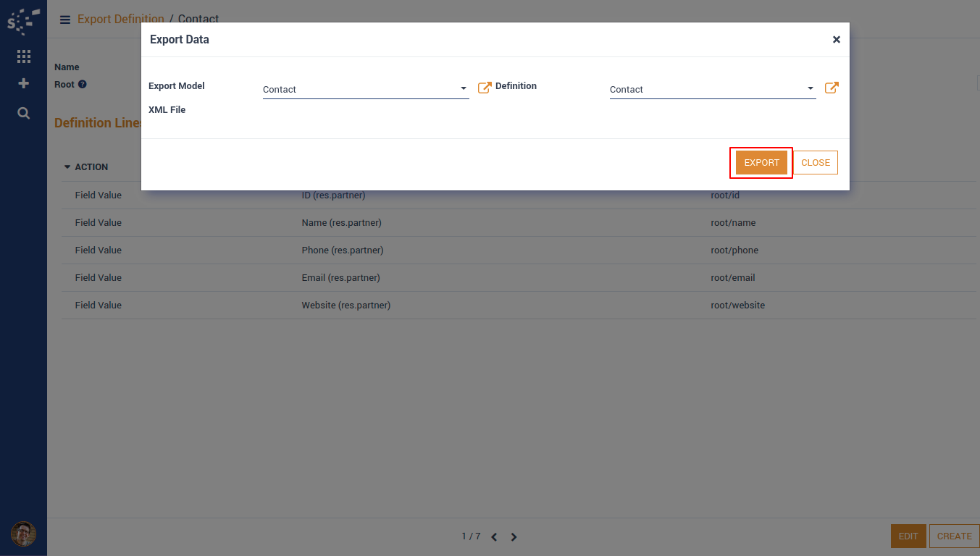Viewport: 980px width, 556px height.
Task: Expand the Export Model dropdown
Action: coord(464,89)
